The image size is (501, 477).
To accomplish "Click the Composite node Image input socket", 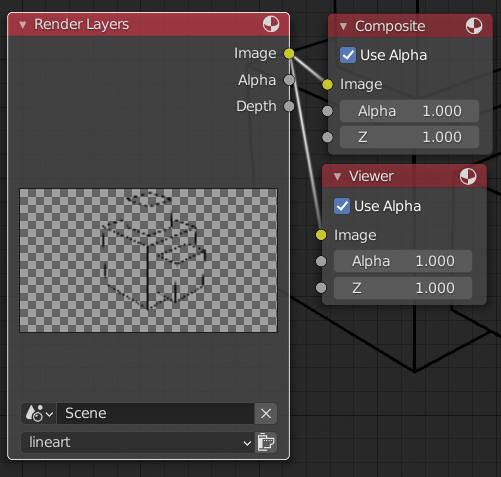I will [x=327, y=85].
